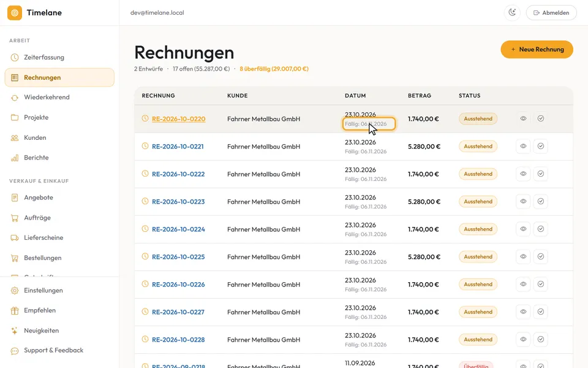588x368 pixels.
Task: Mark RE-2026-10-0226 paid with checkmark icon
Action: click(541, 284)
